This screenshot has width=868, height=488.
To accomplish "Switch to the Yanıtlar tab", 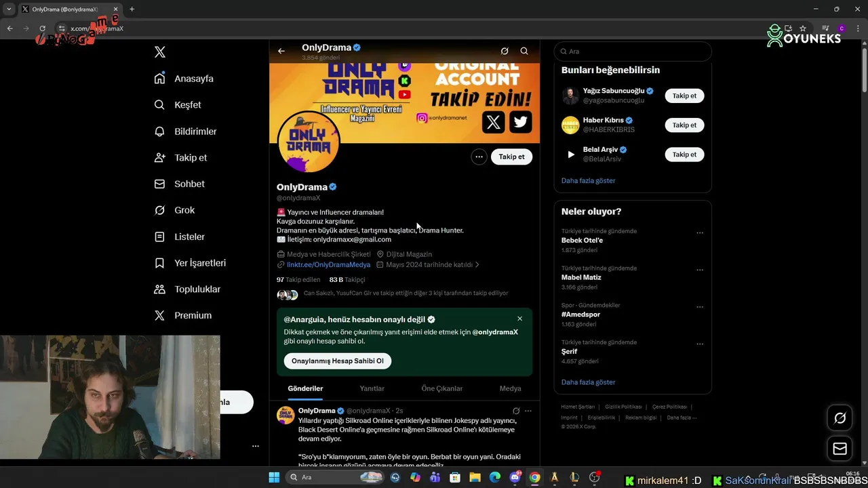I will 372,389.
